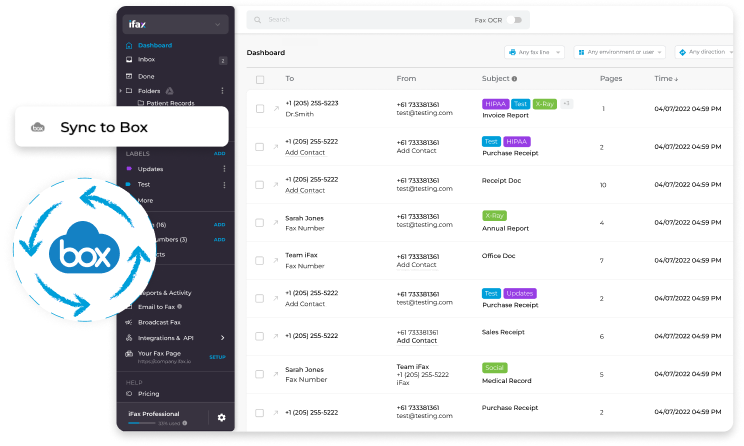
Task: Open the Any environment or user dropdown
Action: click(x=620, y=52)
